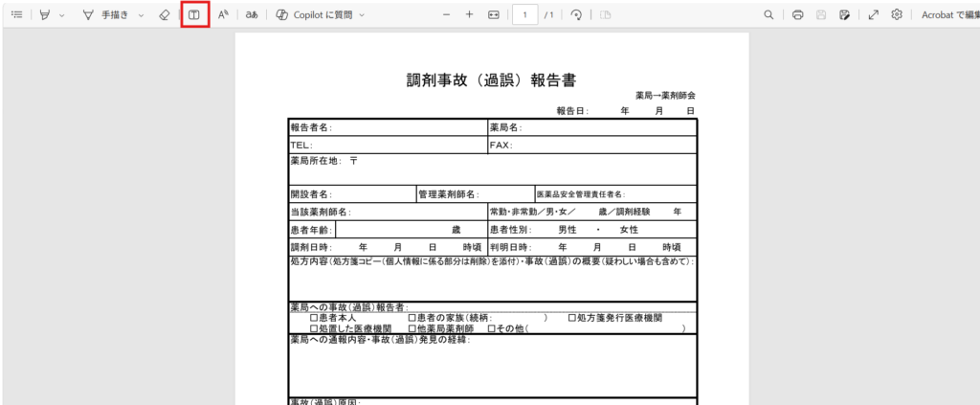Tick the 他薬局薬剤師 checkbox
980x405 pixels.
pos(412,328)
